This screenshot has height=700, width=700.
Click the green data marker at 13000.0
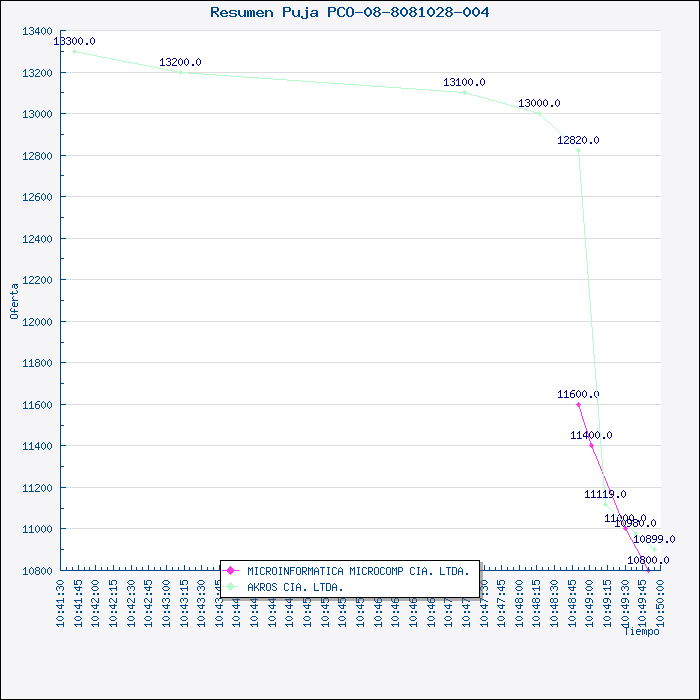coord(539,113)
